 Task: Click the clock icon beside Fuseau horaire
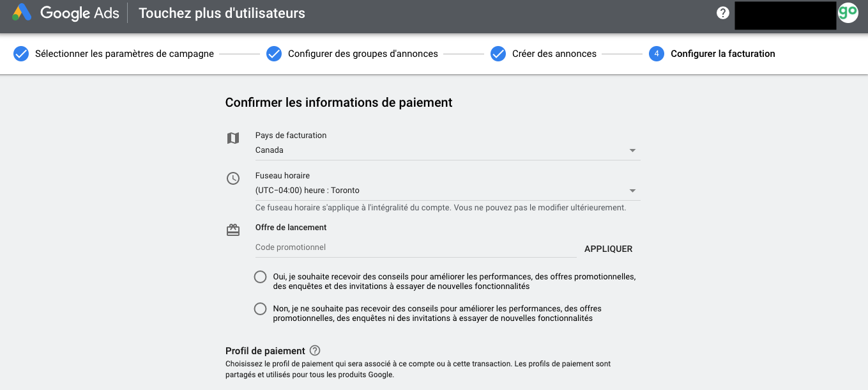point(233,178)
